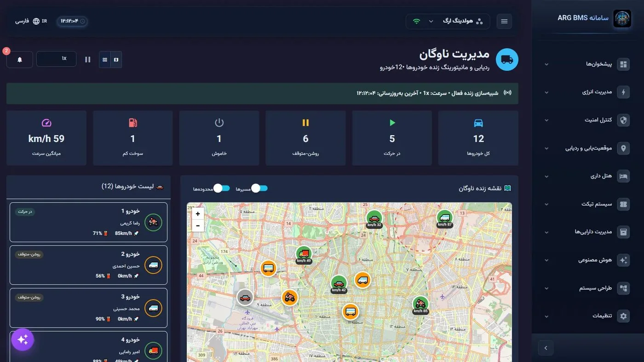Toggle the محدوده‌ها zones switch
Screen dimensions: 644x362
222,188
